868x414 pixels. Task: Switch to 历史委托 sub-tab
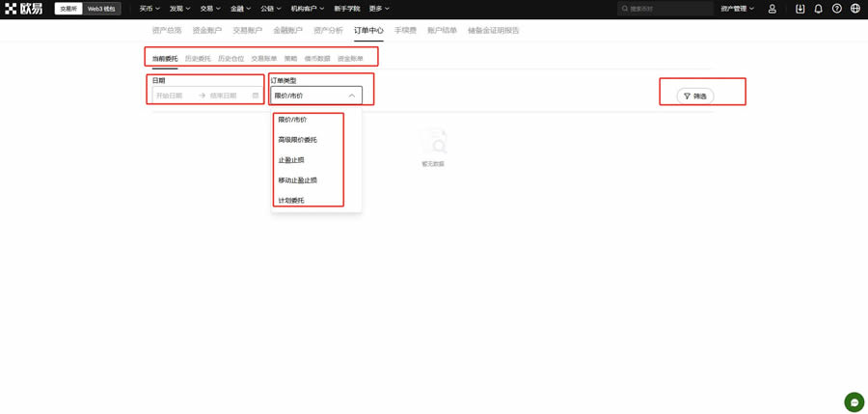(x=198, y=58)
